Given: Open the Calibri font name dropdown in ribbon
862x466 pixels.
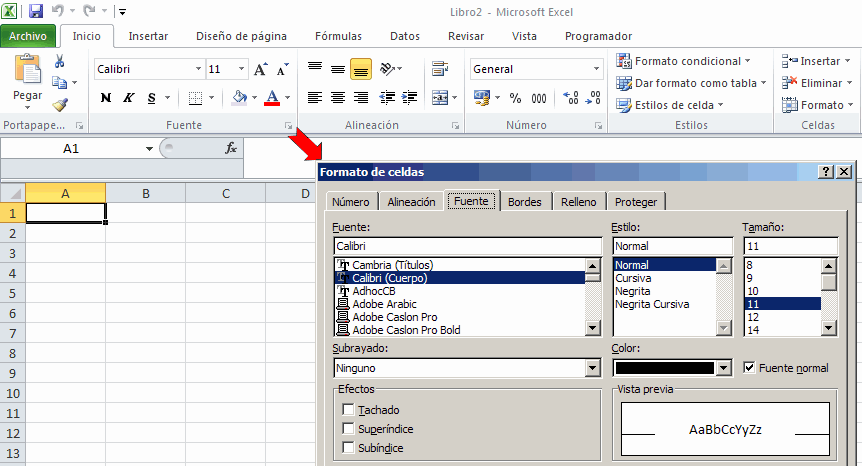Looking at the screenshot, I should [198, 69].
